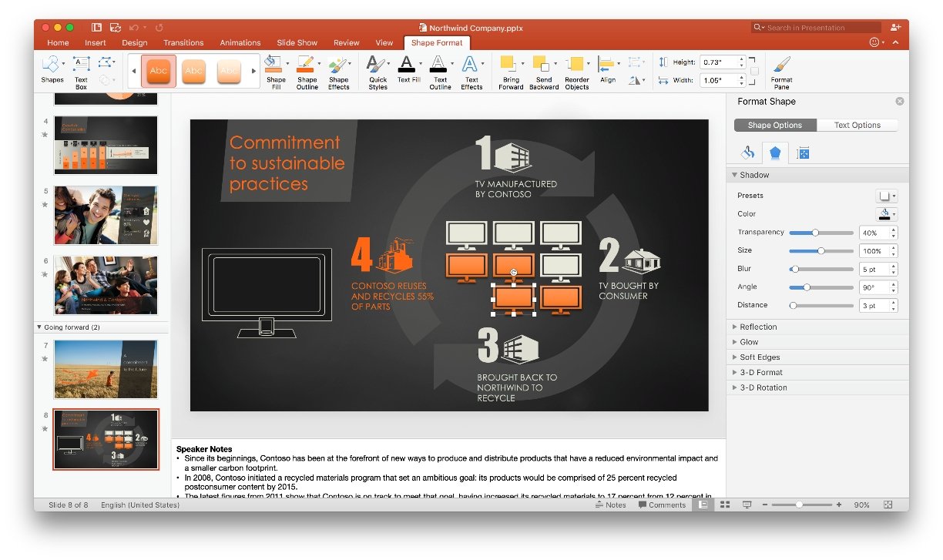Viewport: 943px width, 560px height.
Task: Expand the 3-D Format section
Action: click(x=760, y=372)
